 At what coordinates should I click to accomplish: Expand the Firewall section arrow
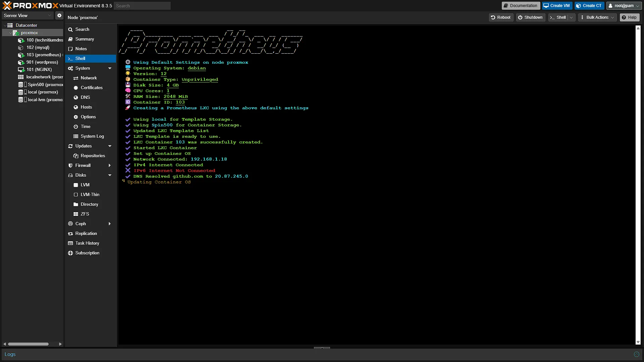pos(110,166)
